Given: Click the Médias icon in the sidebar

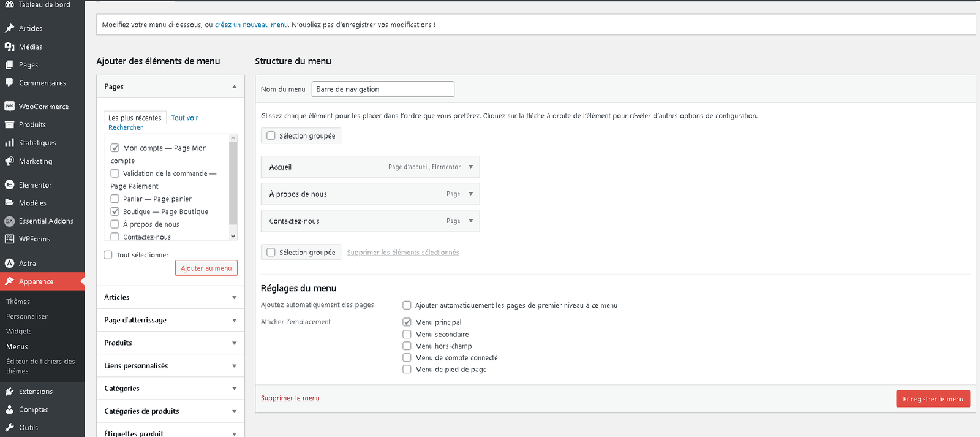Looking at the screenshot, I should [9, 47].
